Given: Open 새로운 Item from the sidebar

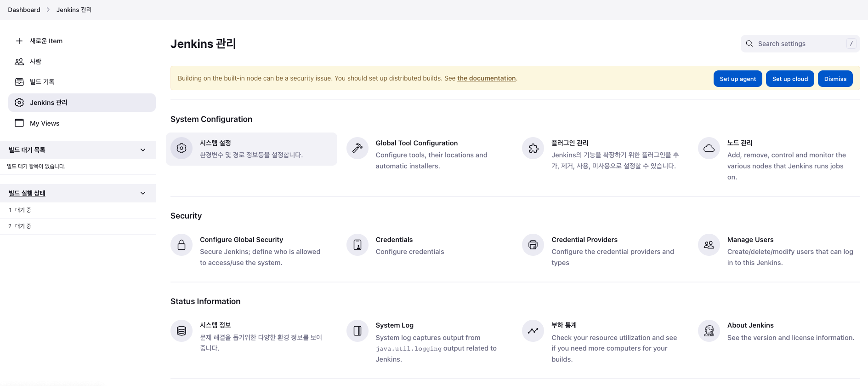Looking at the screenshot, I should [x=82, y=41].
